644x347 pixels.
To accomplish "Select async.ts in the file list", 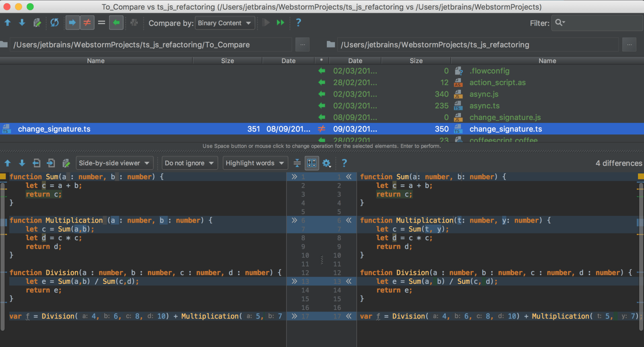I will [484, 106].
